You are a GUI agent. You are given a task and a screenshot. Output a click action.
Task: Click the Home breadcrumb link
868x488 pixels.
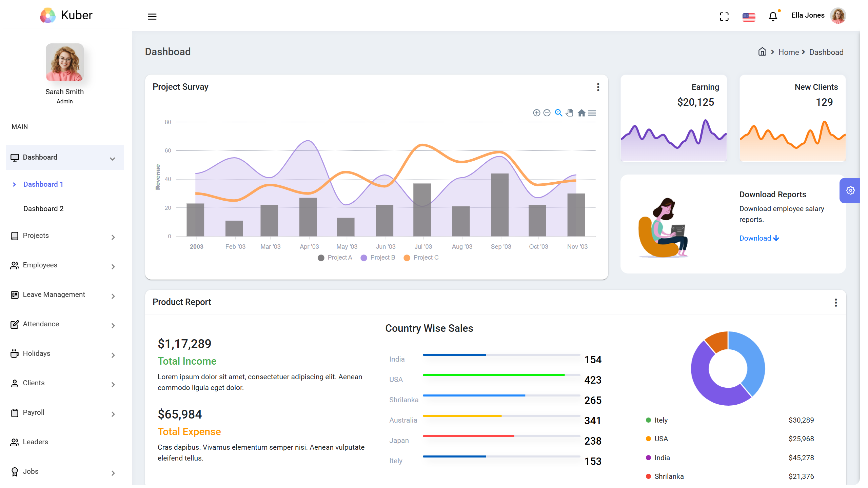click(x=789, y=52)
